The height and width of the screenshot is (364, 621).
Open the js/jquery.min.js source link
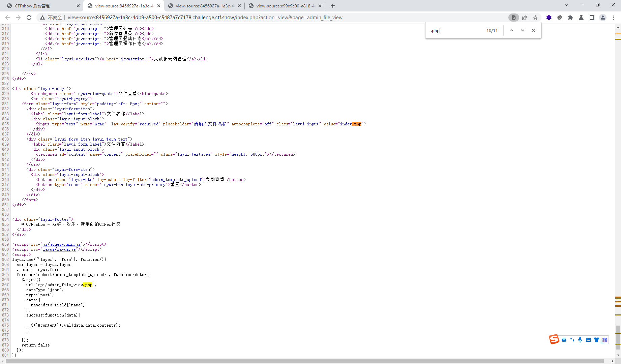coord(62,244)
